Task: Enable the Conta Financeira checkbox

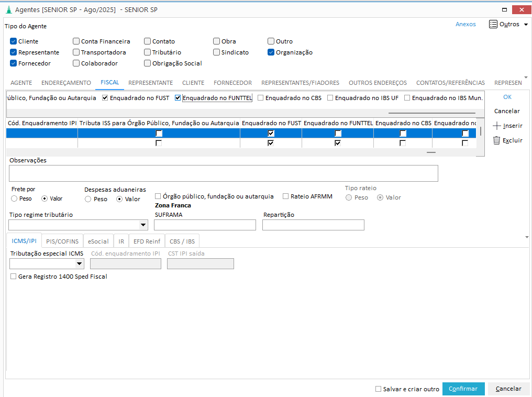Action: [76, 41]
